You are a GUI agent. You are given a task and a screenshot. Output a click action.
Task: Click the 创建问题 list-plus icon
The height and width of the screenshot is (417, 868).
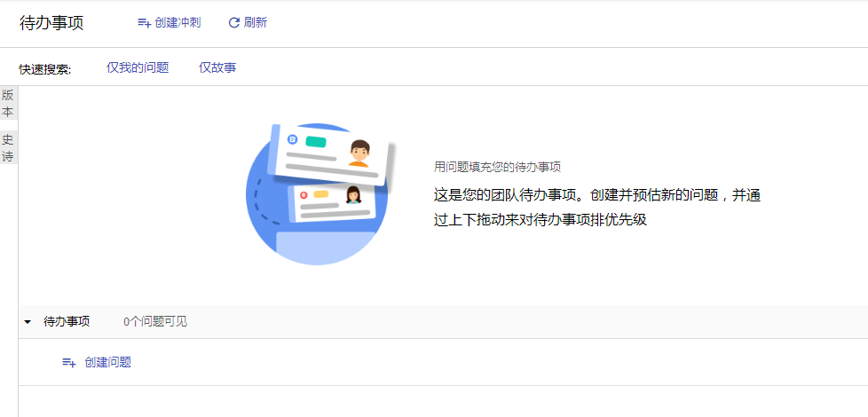tap(68, 363)
